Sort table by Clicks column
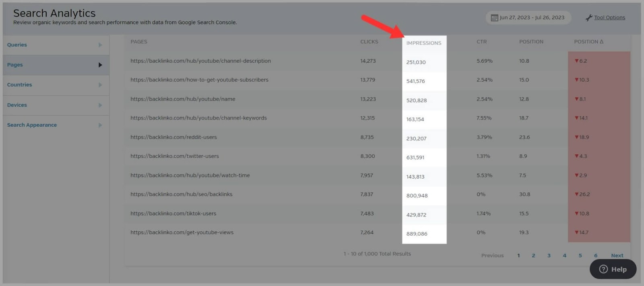Viewport: 644px width, 286px height. [x=369, y=42]
